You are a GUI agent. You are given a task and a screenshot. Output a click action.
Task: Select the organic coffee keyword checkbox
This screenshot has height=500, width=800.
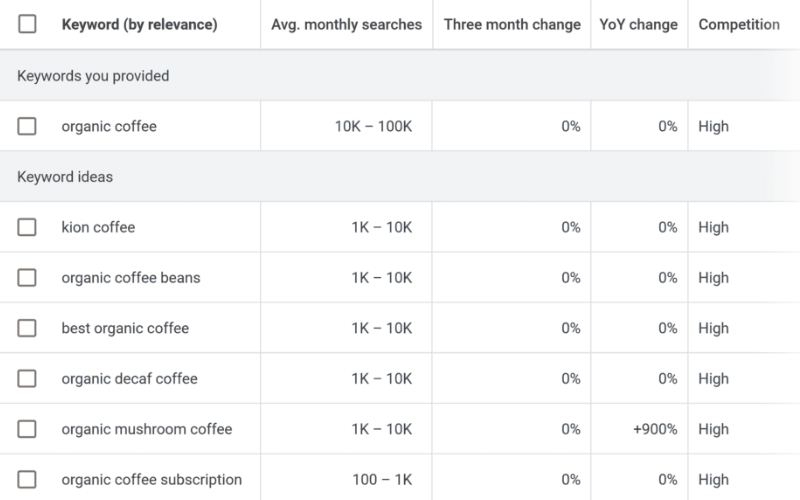tap(27, 127)
